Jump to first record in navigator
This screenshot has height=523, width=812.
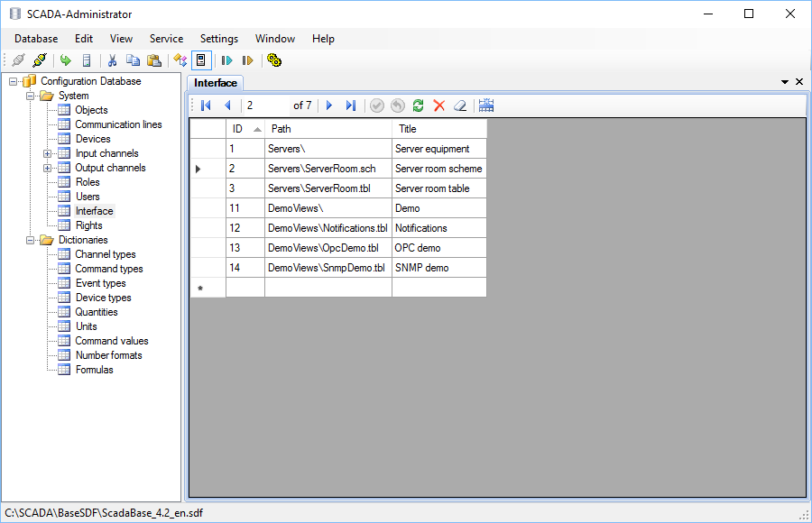pyautogui.click(x=206, y=106)
